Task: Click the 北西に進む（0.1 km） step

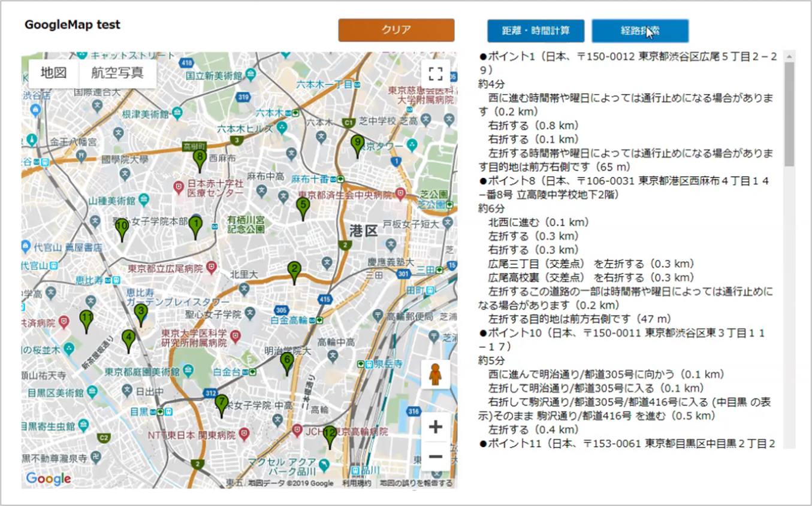Action: pyautogui.click(x=539, y=222)
